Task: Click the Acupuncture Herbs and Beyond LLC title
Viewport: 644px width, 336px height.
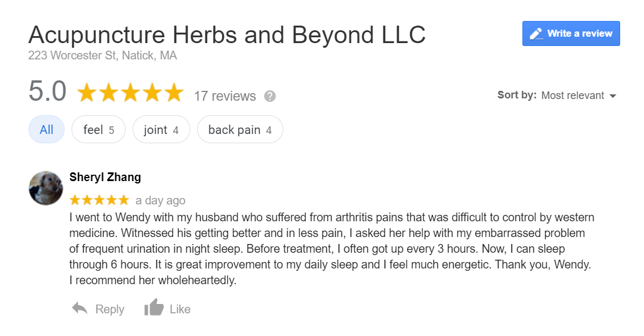Action: [x=227, y=35]
